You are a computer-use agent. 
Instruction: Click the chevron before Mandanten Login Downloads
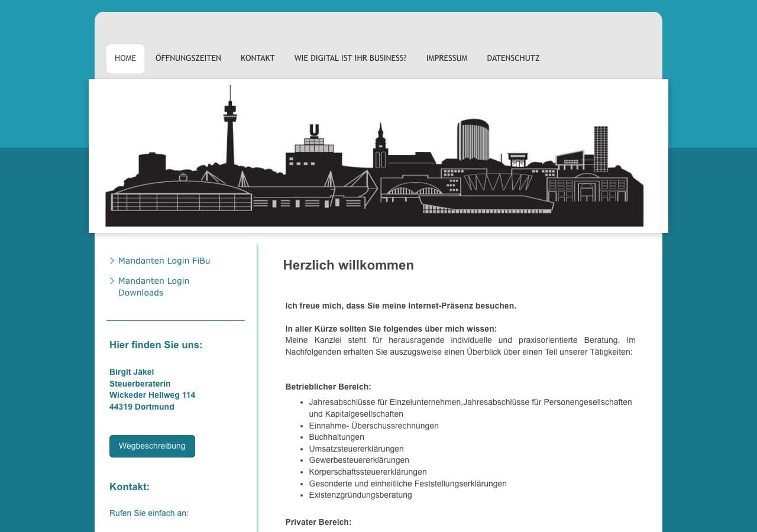click(112, 281)
